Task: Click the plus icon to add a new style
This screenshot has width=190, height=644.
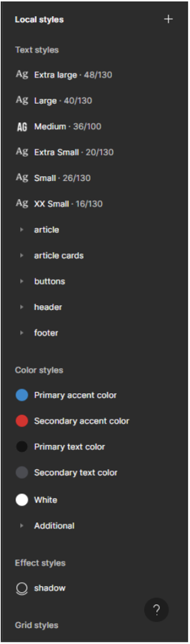Action: (168, 19)
